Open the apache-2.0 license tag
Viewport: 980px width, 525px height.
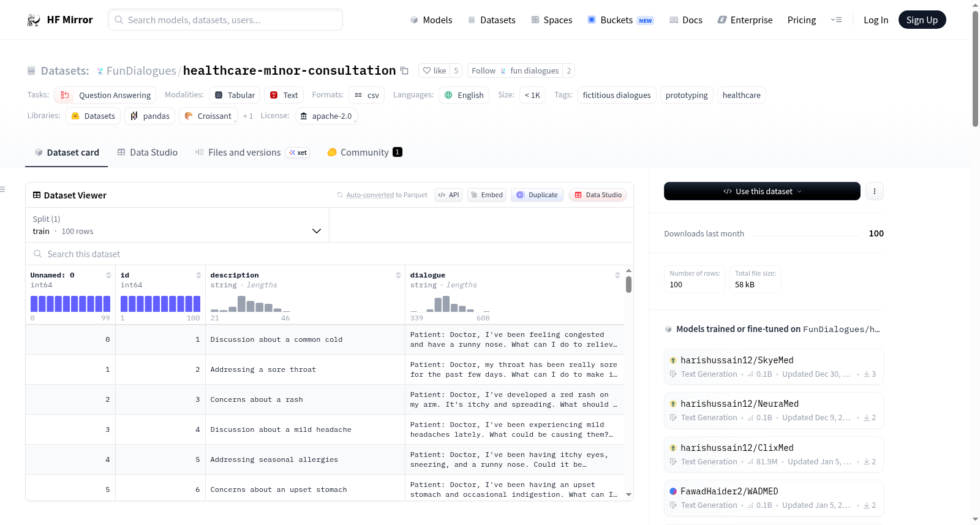tap(326, 116)
